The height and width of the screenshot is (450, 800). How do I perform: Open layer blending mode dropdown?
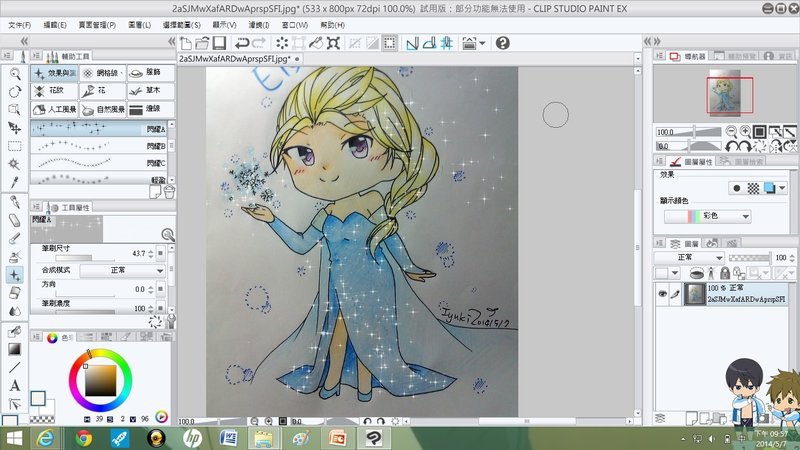coord(689,257)
